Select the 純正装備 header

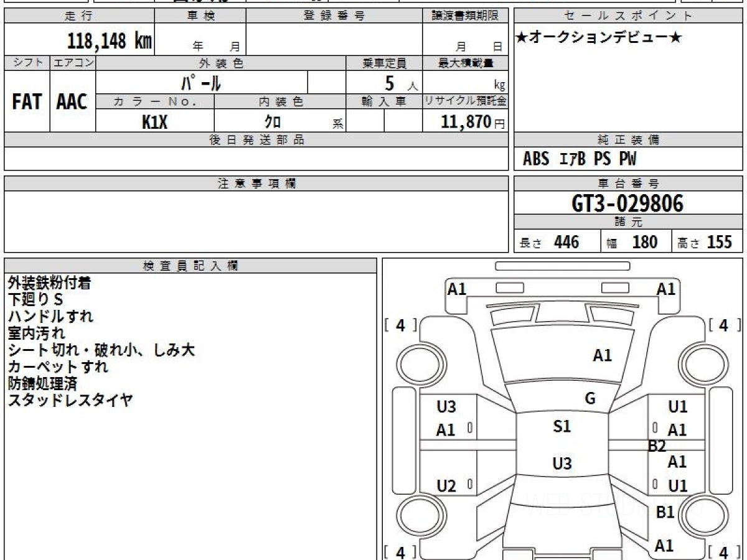(629, 140)
